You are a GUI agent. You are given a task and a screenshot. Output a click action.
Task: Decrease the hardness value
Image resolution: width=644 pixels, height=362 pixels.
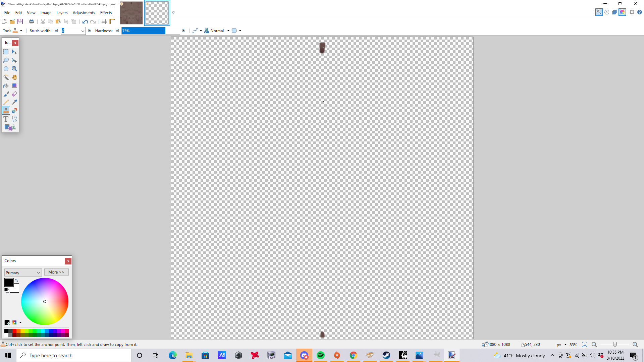click(x=117, y=31)
